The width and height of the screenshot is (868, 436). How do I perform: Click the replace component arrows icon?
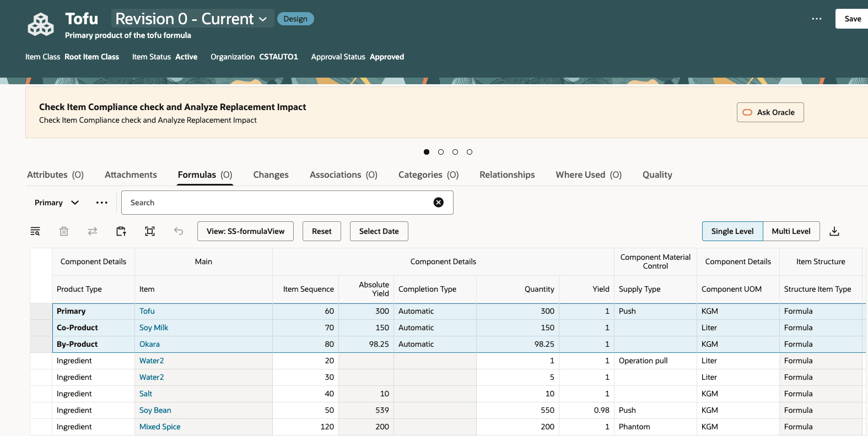[93, 231]
